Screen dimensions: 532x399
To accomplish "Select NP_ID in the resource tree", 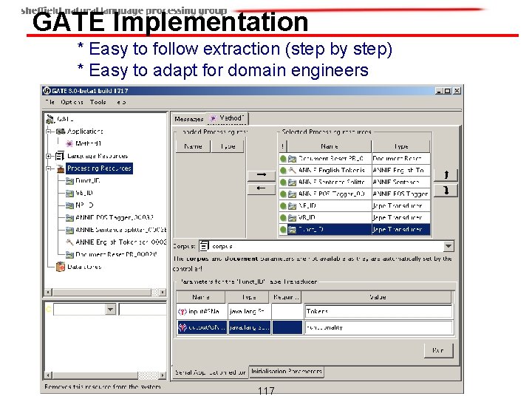I will coord(84,205).
